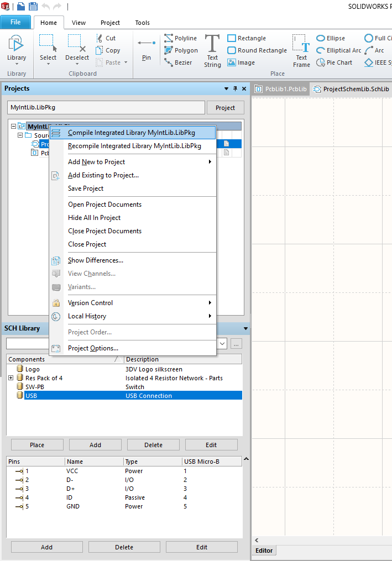Cut the selection
Image resolution: width=392 pixels, height=561 pixels.
click(106, 38)
